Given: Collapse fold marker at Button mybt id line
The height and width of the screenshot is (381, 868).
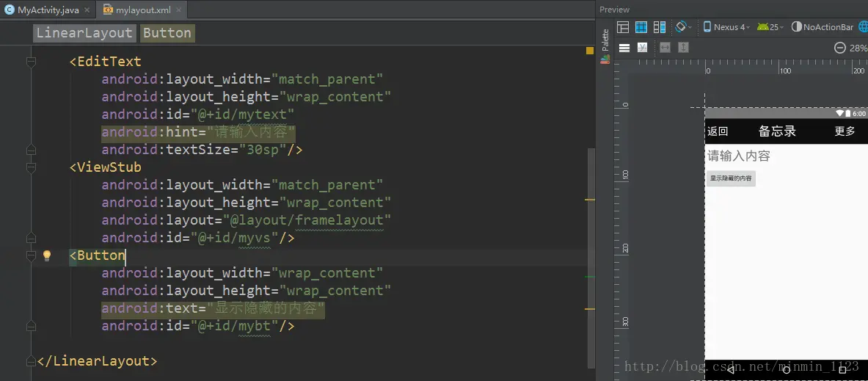Looking at the screenshot, I should tap(31, 326).
